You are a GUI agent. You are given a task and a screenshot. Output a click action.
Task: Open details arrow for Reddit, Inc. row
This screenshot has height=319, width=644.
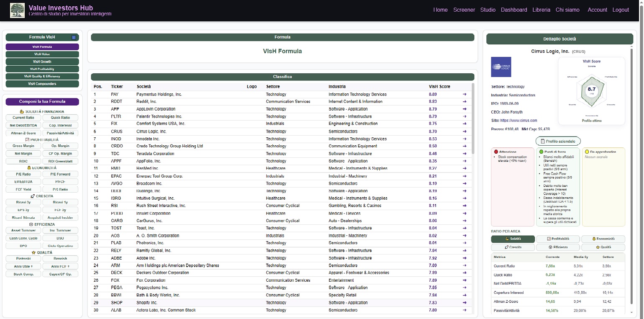(x=465, y=102)
